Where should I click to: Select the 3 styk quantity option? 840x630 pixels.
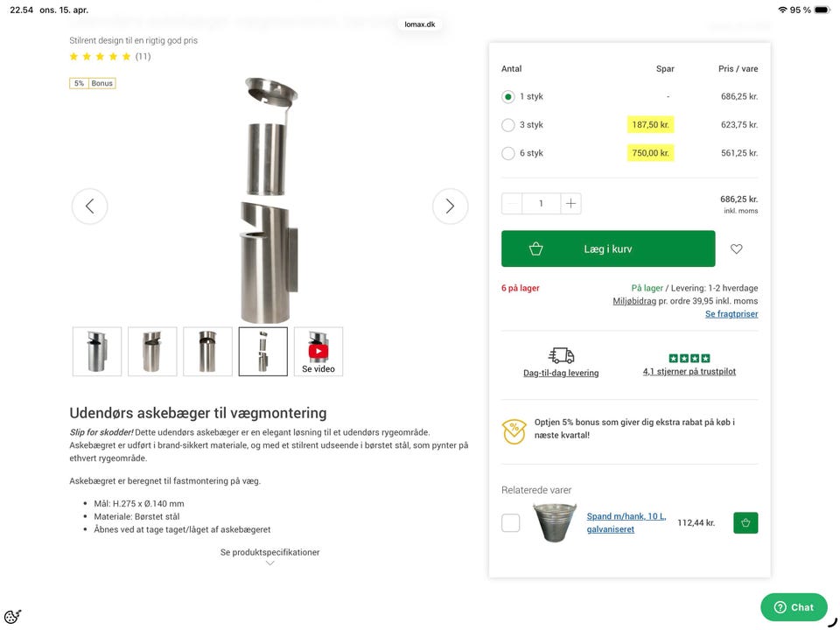coord(508,125)
